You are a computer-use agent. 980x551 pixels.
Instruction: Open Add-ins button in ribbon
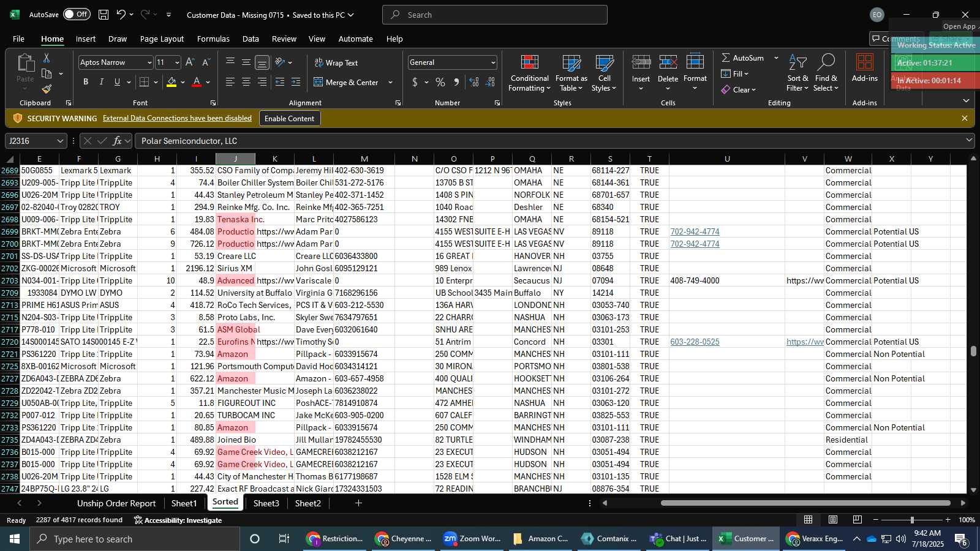865,68
